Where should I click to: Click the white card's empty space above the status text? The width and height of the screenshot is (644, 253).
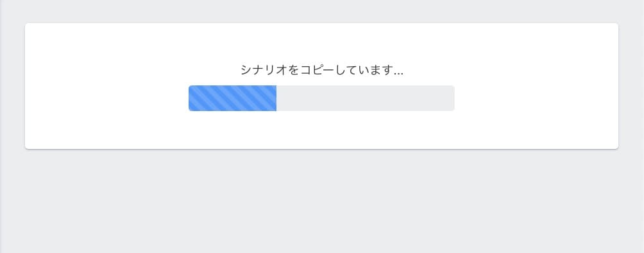click(x=321, y=43)
